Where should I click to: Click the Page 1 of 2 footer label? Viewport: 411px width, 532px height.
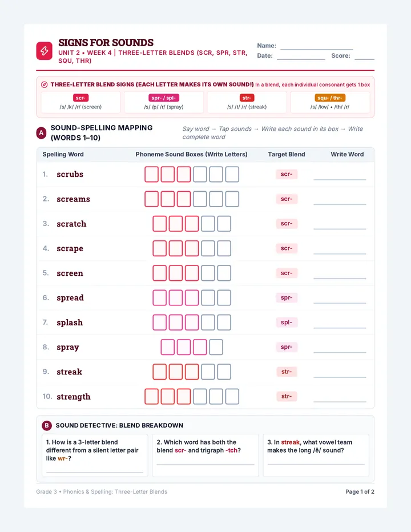click(x=360, y=491)
